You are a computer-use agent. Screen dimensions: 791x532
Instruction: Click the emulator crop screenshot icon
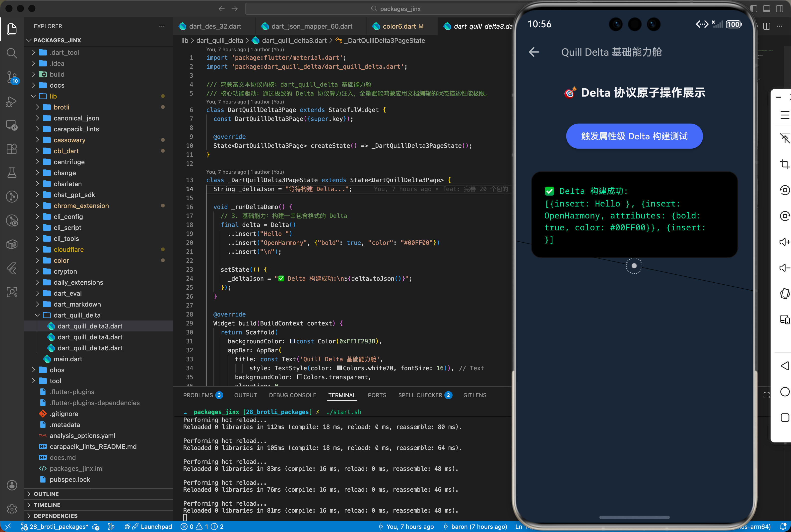click(x=785, y=164)
